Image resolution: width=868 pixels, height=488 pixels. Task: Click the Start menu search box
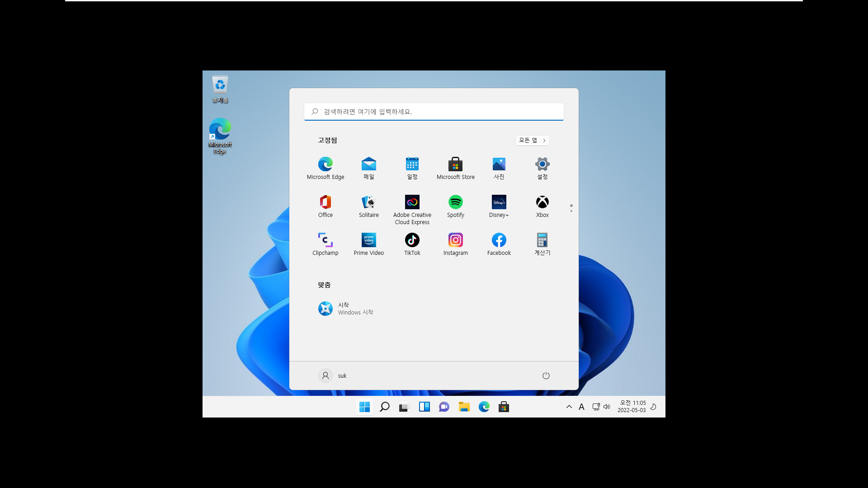tap(434, 112)
